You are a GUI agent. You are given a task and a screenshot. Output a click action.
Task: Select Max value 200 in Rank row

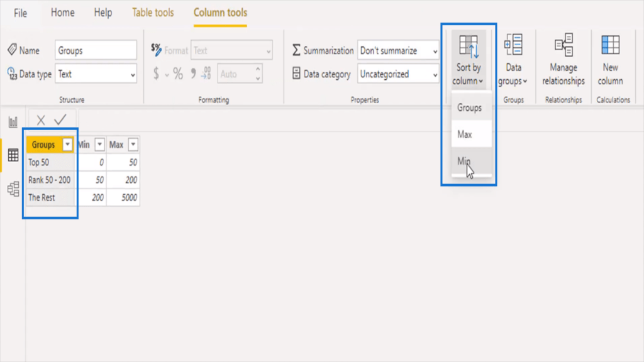[123, 180]
